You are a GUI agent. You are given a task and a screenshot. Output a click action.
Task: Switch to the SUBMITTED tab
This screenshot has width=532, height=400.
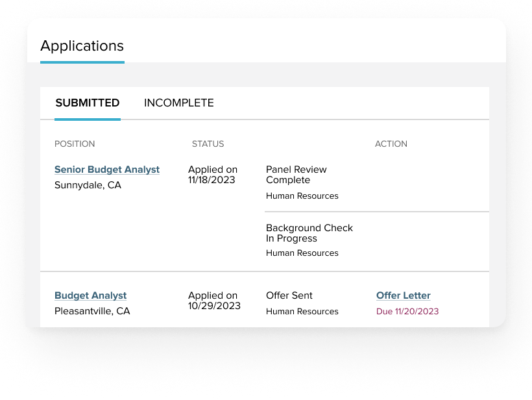(x=88, y=103)
